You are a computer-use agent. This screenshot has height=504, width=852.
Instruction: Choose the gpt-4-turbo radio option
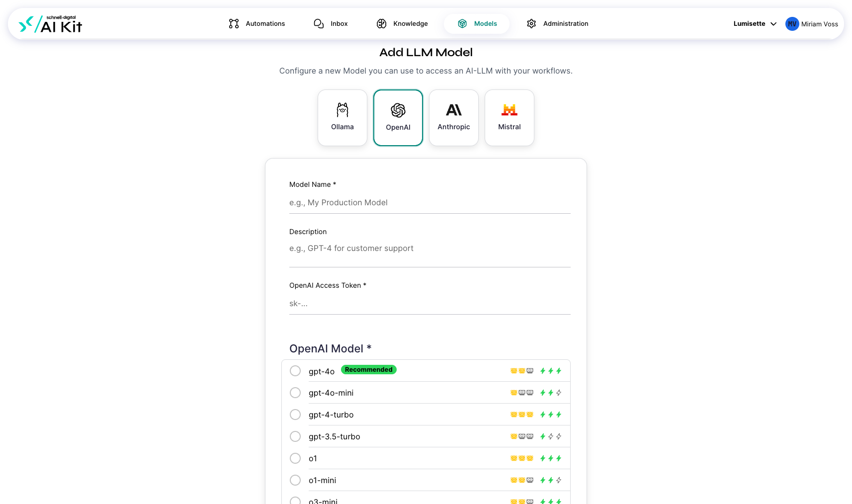pyautogui.click(x=295, y=415)
